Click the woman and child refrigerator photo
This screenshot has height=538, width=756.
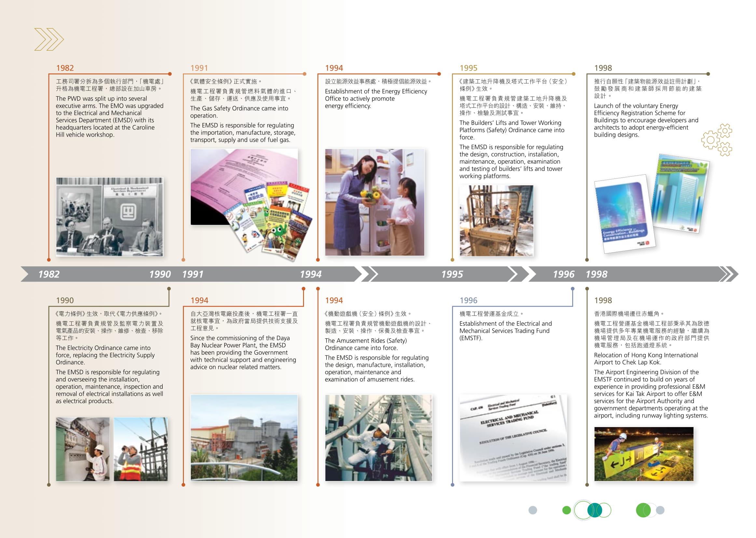(x=375, y=202)
